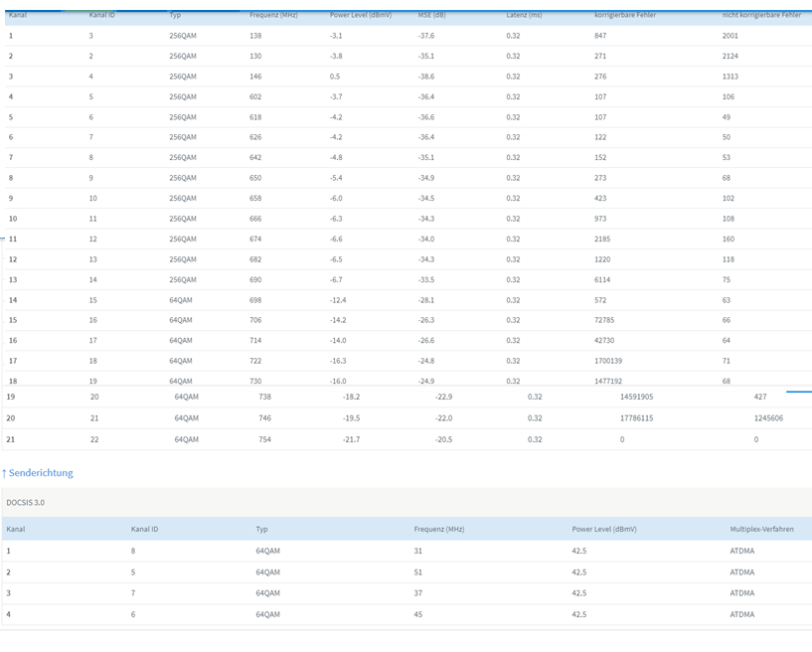The height and width of the screenshot is (652, 812).
Task: Click correctable errors value 2185
Action: pyautogui.click(x=601, y=239)
